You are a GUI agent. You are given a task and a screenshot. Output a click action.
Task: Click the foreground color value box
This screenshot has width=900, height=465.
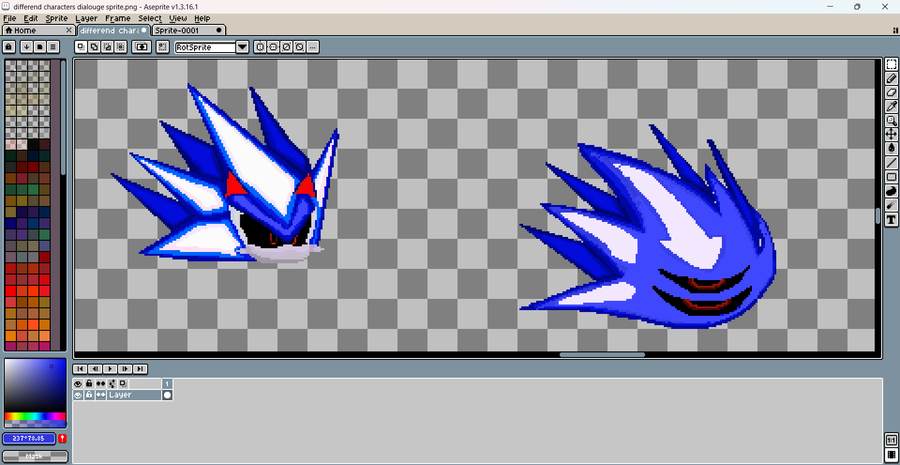[x=29, y=439]
